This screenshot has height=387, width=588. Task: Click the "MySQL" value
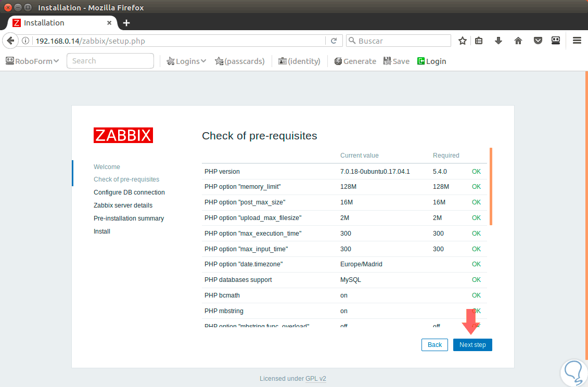click(350, 280)
